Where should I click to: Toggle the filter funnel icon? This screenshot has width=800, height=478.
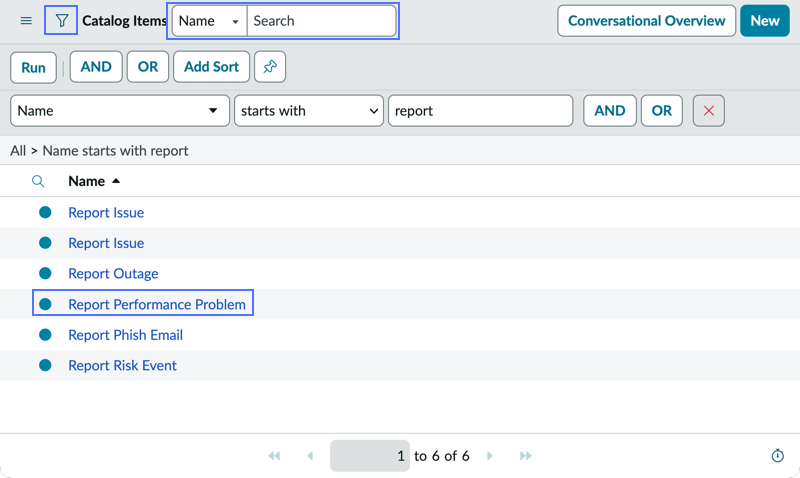pos(61,20)
